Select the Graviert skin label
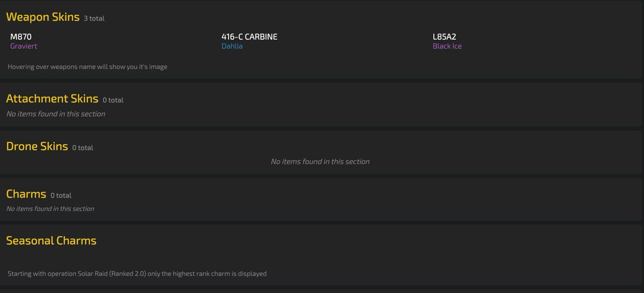Viewport: 644px width, 293px height. pos(24,46)
